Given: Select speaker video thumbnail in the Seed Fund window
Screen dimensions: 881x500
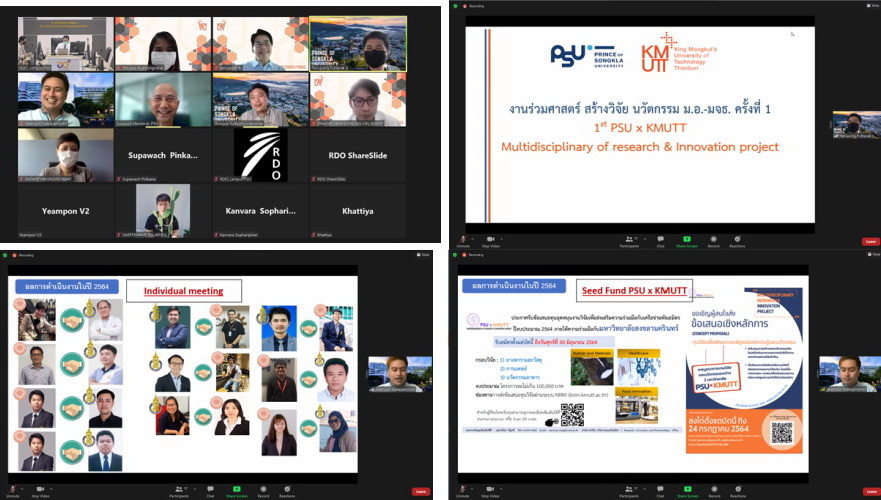Looking at the screenshot, I should [x=850, y=374].
